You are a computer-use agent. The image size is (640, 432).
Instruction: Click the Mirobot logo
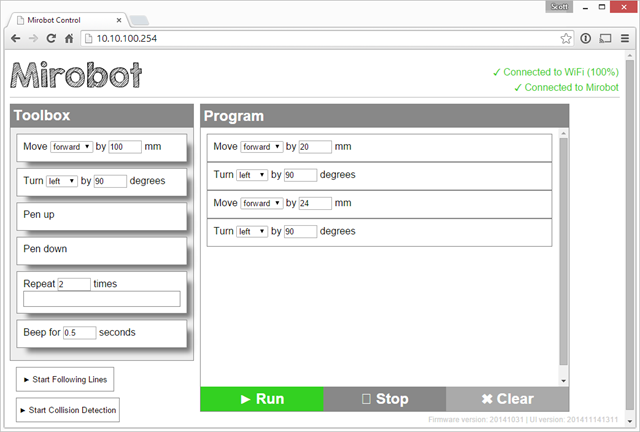[x=76, y=75]
